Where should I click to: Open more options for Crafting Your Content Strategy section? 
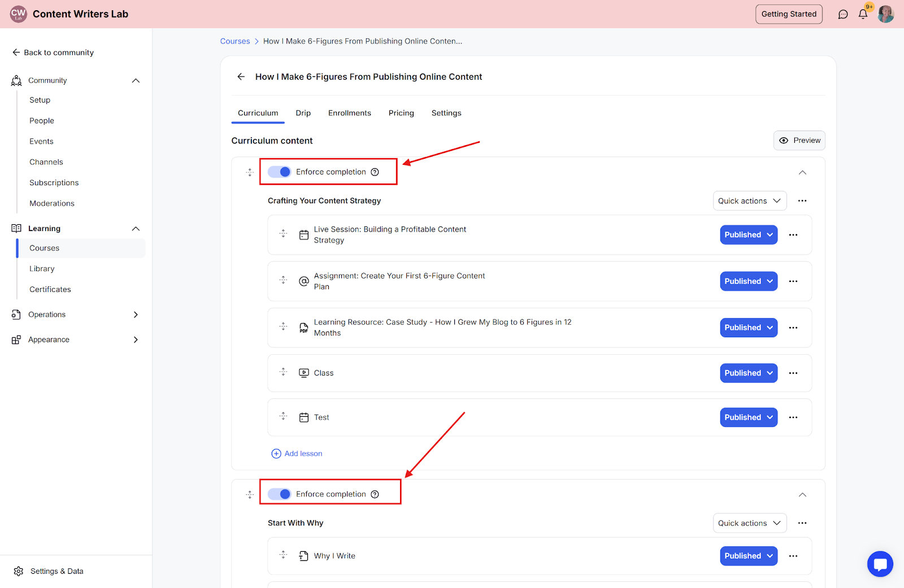802,201
